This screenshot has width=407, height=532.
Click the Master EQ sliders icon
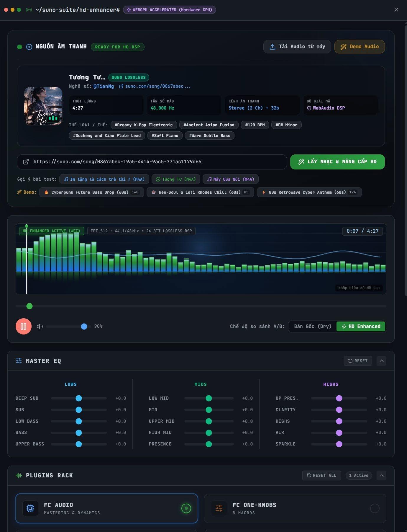click(x=19, y=361)
